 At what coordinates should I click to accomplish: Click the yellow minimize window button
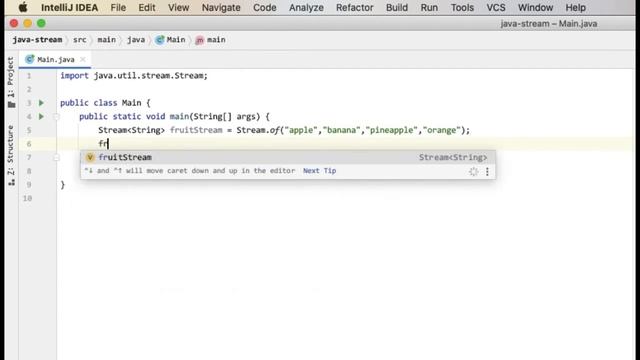coord(27,24)
